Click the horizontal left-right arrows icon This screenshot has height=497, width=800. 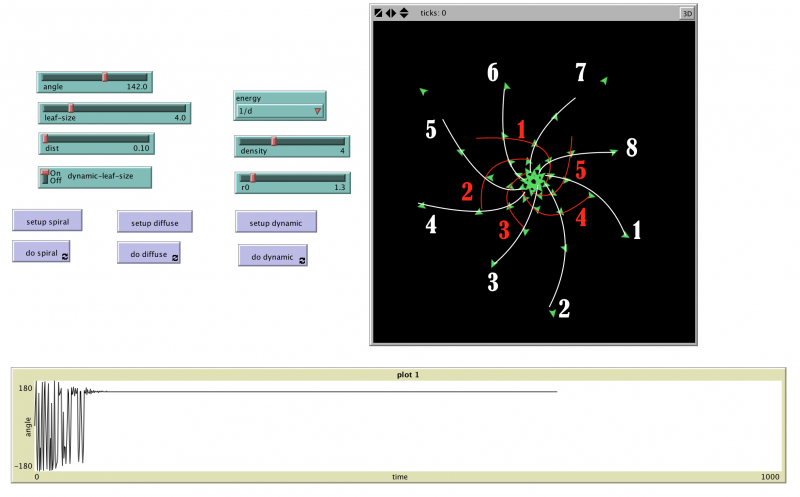coord(391,13)
